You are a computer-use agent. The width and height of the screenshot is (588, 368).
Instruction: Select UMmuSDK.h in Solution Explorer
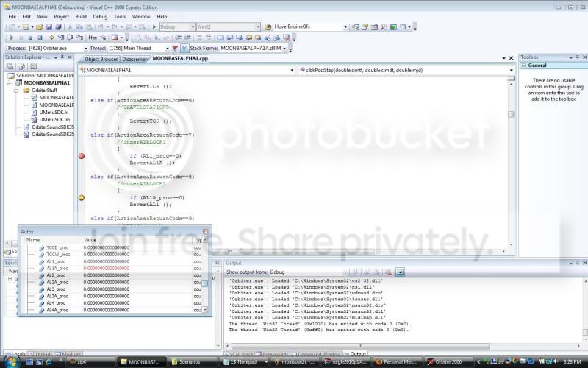point(53,113)
